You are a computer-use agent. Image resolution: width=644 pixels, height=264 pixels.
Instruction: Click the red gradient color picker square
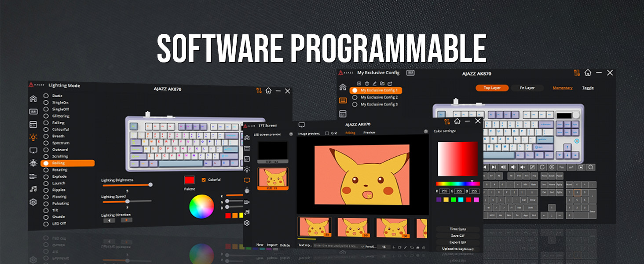point(457,159)
